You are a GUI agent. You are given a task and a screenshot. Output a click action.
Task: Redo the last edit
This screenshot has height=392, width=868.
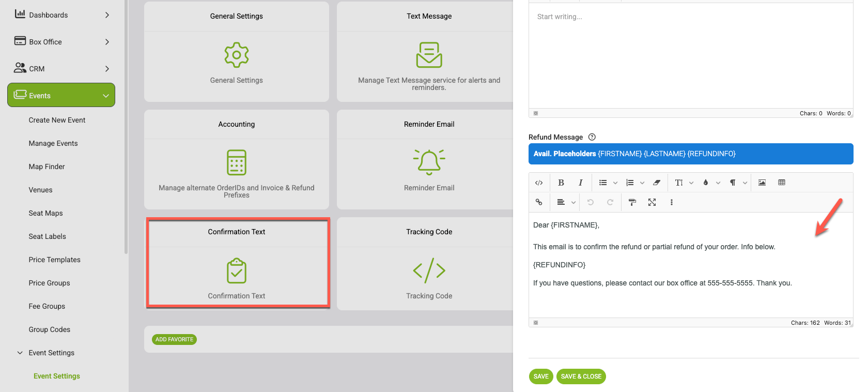[610, 202]
